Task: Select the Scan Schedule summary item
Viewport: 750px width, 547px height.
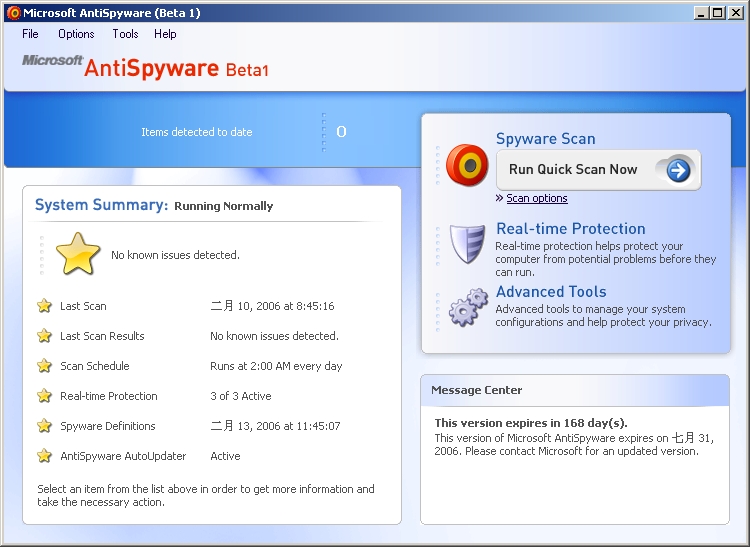Action: (x=95, y=366)
